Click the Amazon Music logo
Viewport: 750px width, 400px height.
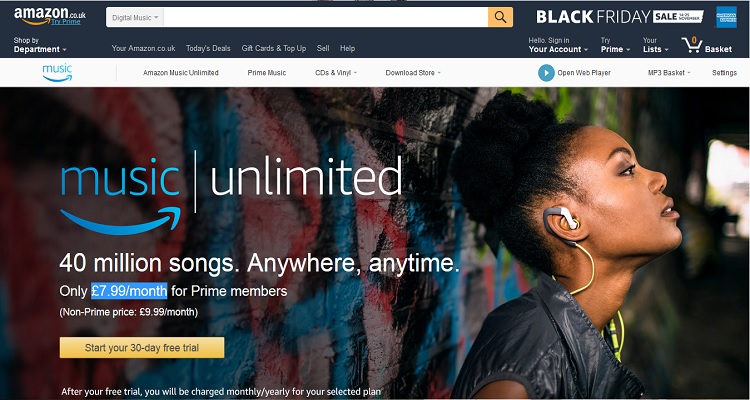coord(57,72)
